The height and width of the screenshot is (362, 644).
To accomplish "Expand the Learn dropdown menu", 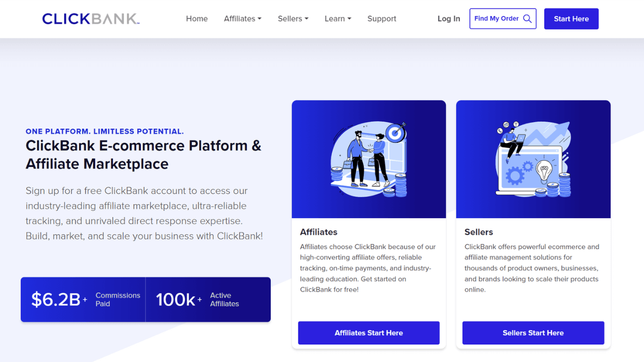I will click(338, 19).
